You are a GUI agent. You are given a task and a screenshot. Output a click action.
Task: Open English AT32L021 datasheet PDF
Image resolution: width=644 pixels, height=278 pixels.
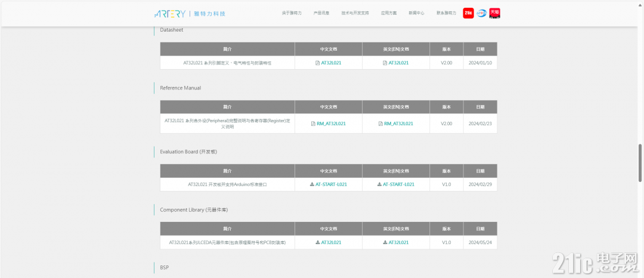[395, 63]
